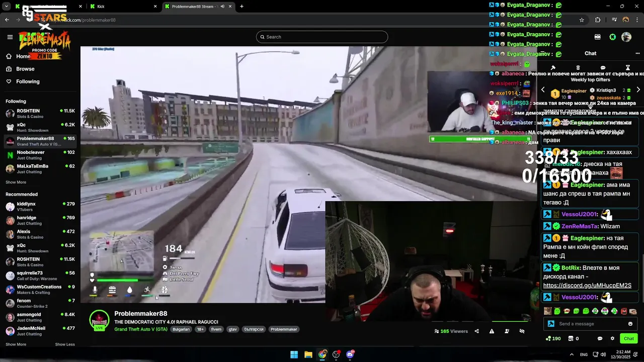Image resolution: width=644 pixels, height=362 pixels.
Task: Click the 190 channel points icon
Action: click(553, 338)
